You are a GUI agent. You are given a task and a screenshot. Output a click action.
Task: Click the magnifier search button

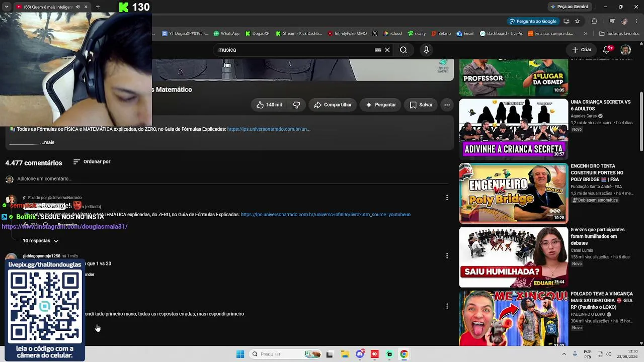click(x=404, y=50)
